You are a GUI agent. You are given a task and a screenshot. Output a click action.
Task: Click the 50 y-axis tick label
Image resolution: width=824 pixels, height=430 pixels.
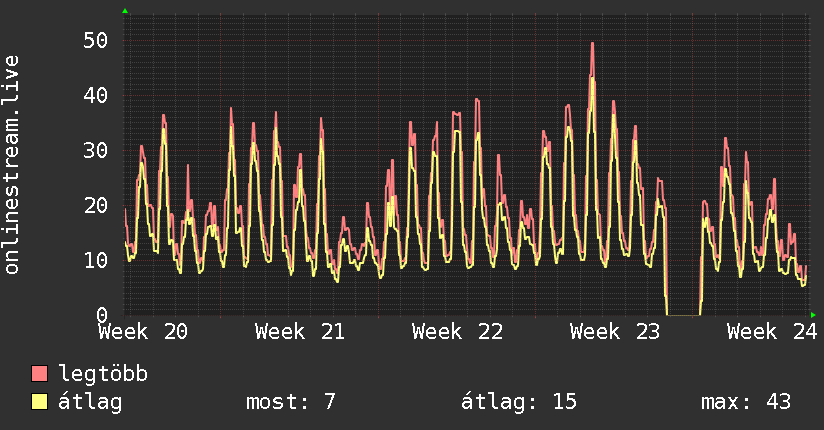(95, 40)
